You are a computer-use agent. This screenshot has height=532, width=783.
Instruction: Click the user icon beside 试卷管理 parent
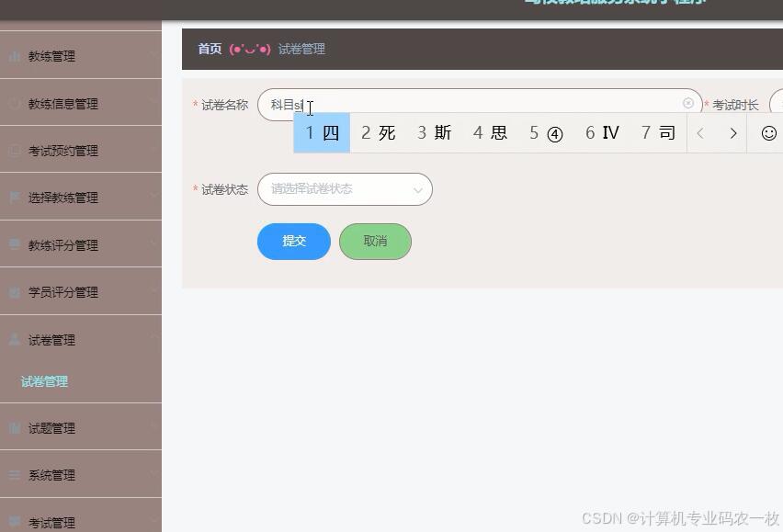[15, 339]
